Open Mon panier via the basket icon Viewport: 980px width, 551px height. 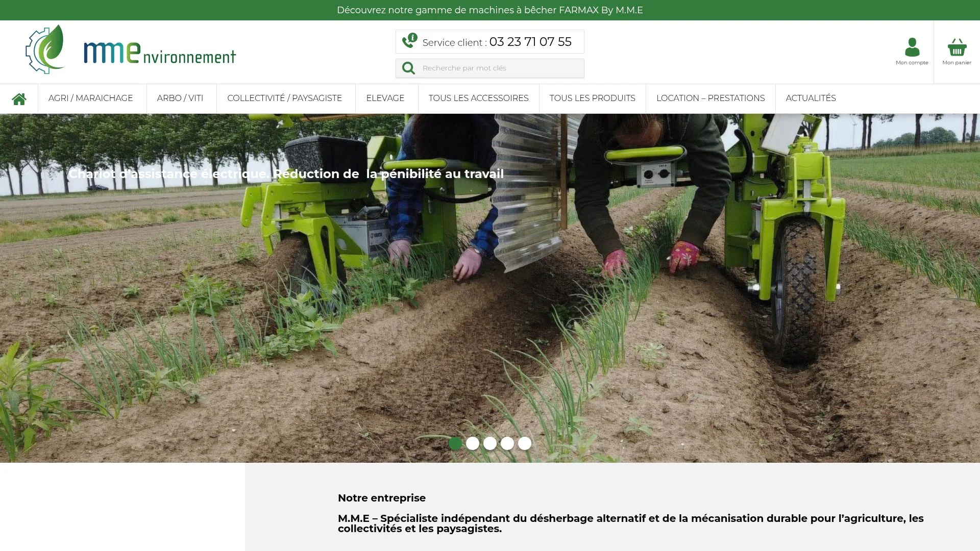[x=957, y=48]
